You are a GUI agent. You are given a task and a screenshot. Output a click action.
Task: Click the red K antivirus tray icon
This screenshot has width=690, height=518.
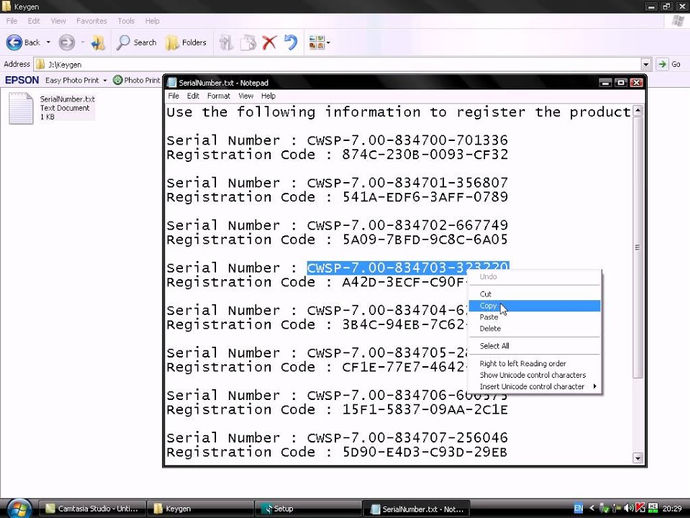640,509
